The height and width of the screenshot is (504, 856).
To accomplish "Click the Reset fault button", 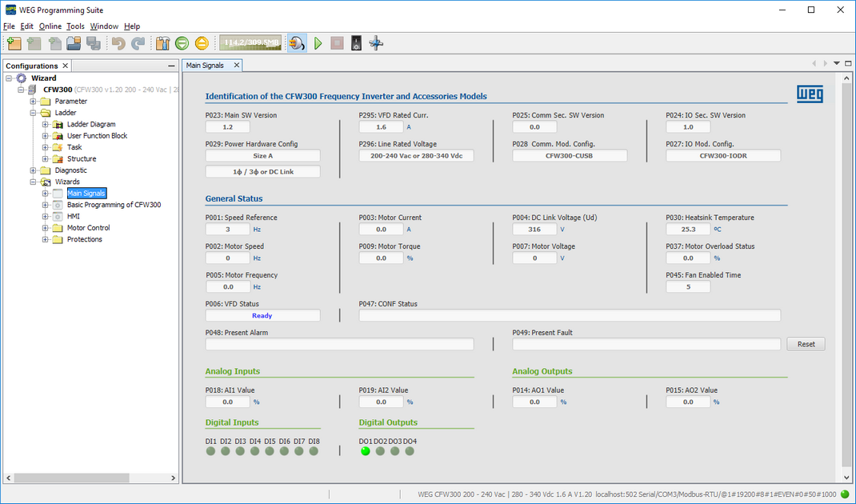I will (x=806, y=344).
